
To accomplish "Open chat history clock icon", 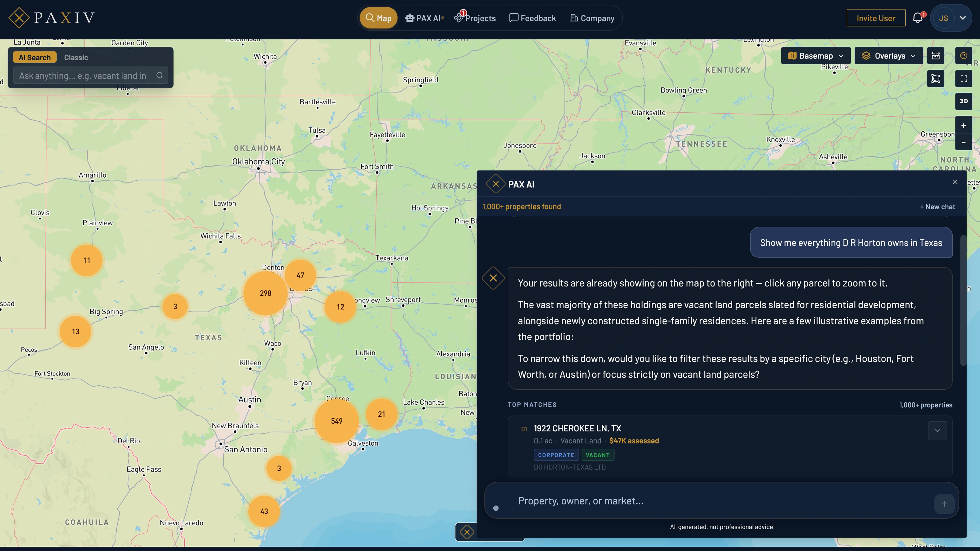I will click(496, 508).
